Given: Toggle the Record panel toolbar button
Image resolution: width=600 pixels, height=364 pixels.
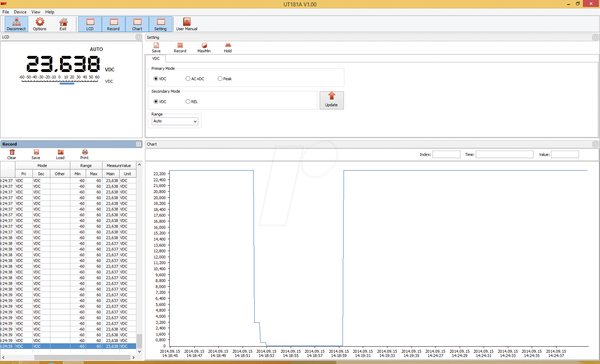Looking at the screenshot, I should 113,24.
